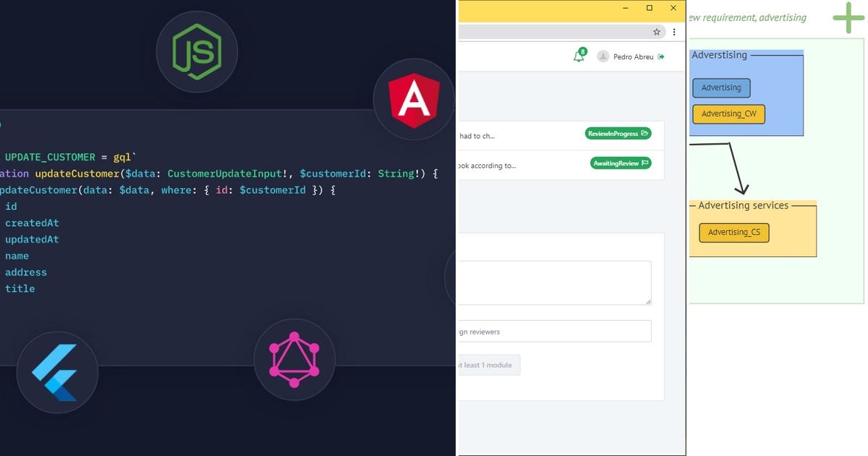Click the Node.js logo icon
The image size is (868, 456).
[x=197, y=52]
